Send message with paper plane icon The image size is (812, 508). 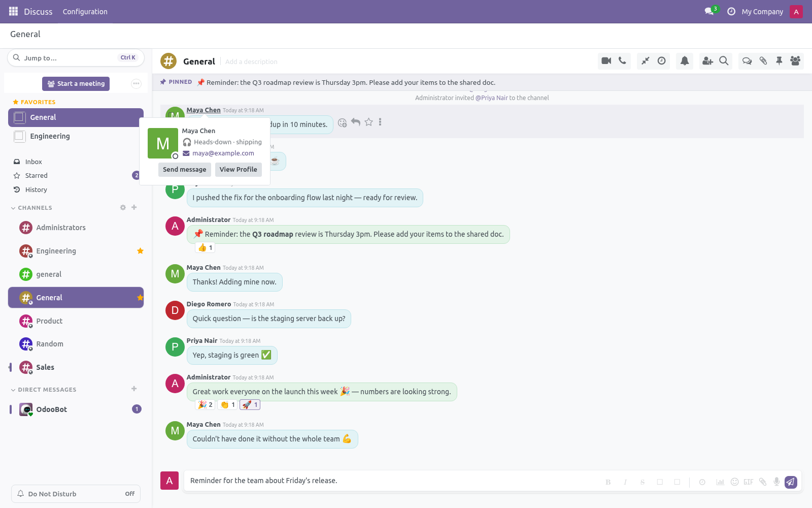click(x=791, y=482)
